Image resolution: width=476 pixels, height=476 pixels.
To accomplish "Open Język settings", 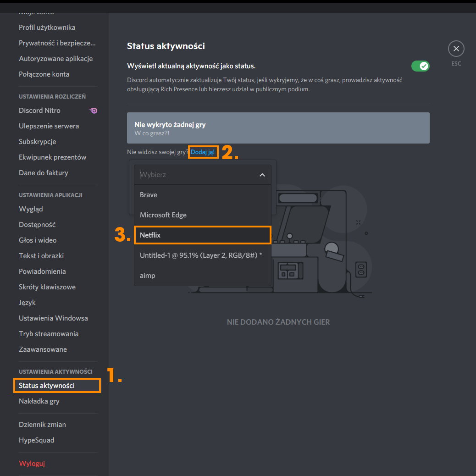I will (27, 303).
